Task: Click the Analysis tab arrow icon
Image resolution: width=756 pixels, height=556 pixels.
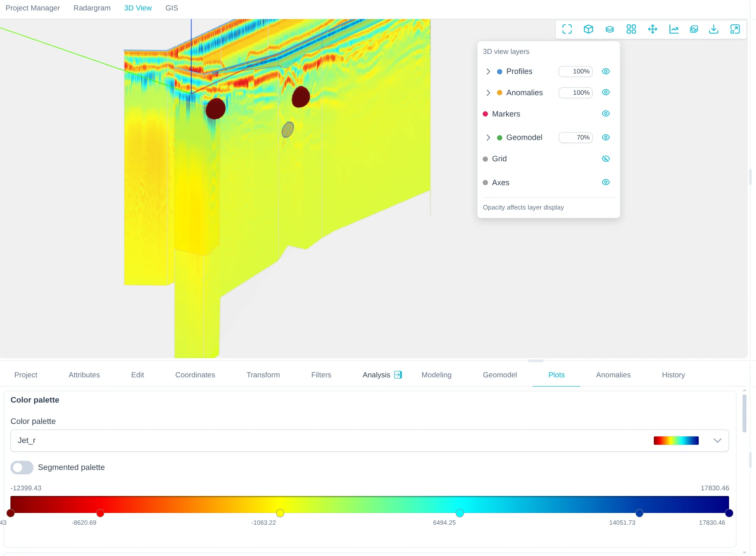Action: click(398, 375)
